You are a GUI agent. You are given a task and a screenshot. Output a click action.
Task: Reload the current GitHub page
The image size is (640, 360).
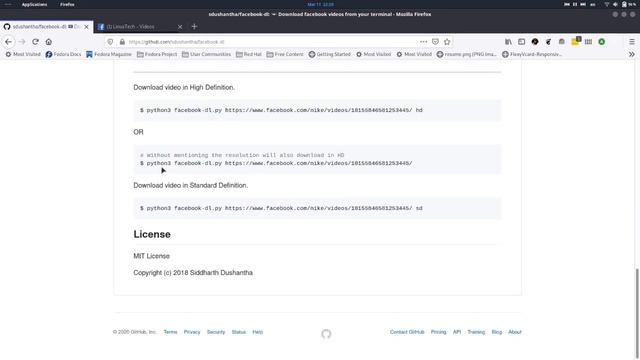point(36,42)
